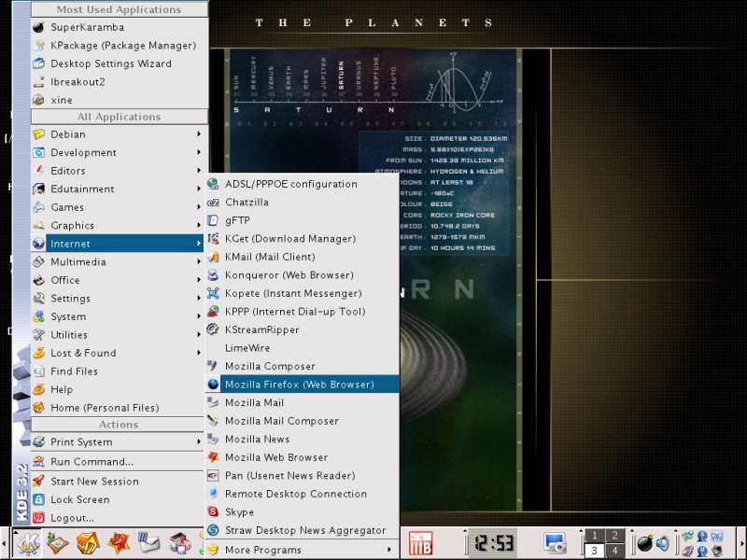Viewport: 747px width, 560px height.
Task: Click the KDE start menu button in panel
Action: click(x=27, y=542)
